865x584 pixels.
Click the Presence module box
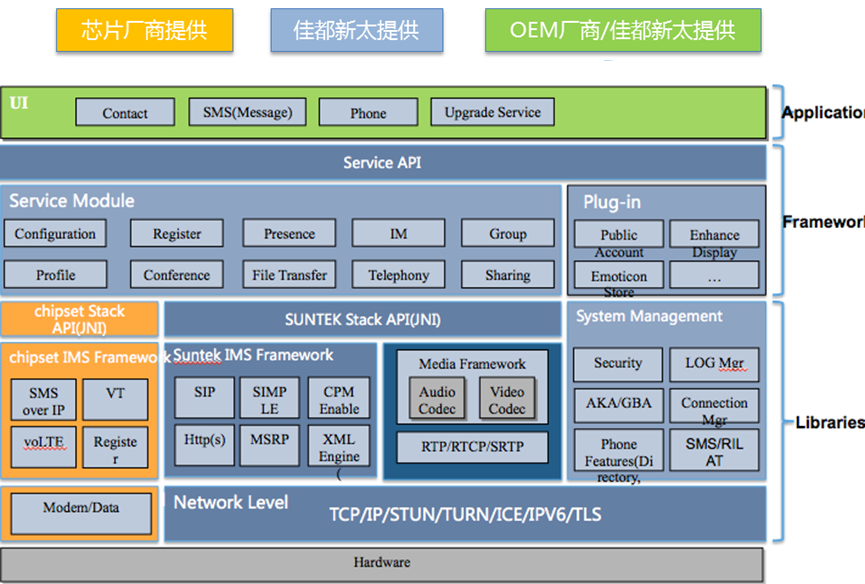289,234
